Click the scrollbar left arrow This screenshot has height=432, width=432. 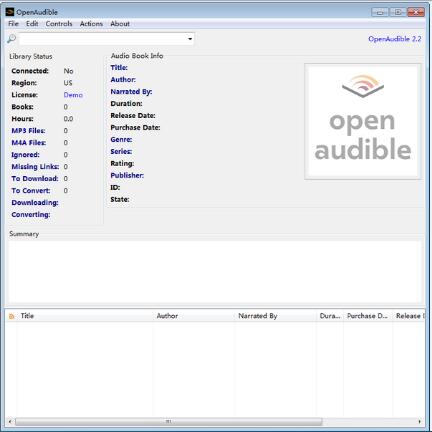(x=10, y=422)
